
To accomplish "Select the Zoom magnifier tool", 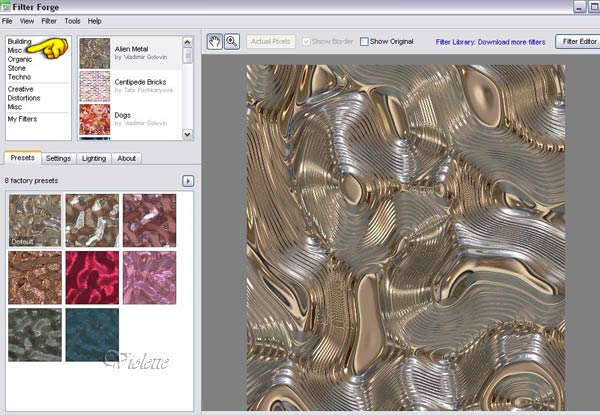I will [x=232, y=41].
